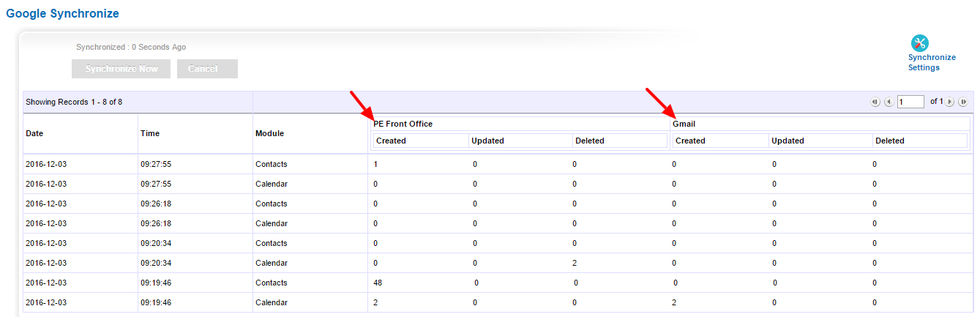Go to first page of records
Viewport: 980px width, 317px height.
click(x=875, y=102)
